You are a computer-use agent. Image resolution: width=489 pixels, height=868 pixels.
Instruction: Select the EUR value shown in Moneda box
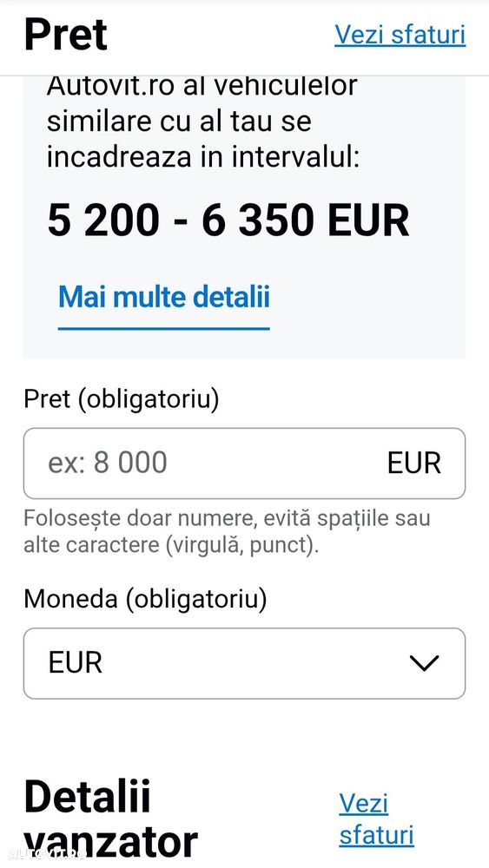[76, 663]
